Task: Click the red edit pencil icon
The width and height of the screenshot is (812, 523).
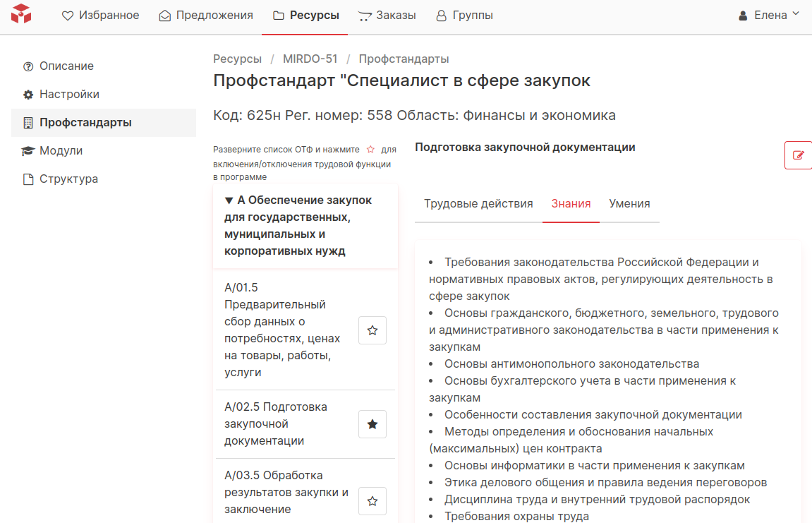Action: [798, 155]
